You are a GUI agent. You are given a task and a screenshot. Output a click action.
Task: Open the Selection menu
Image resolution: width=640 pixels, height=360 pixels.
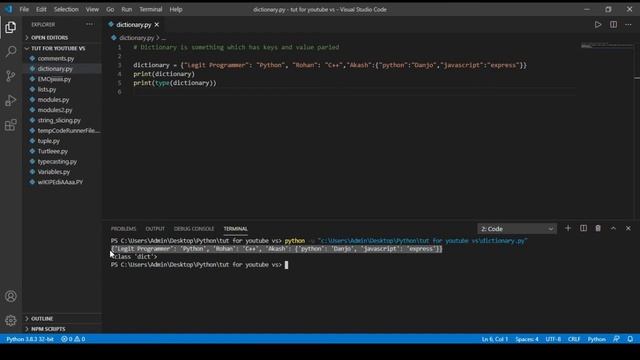66,9
